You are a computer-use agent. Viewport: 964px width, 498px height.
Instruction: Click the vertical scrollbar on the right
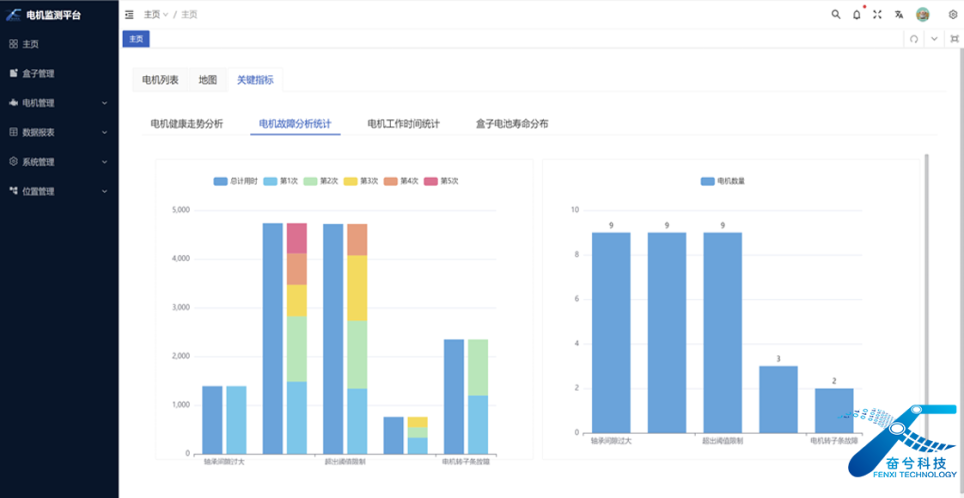click(926, 300)
